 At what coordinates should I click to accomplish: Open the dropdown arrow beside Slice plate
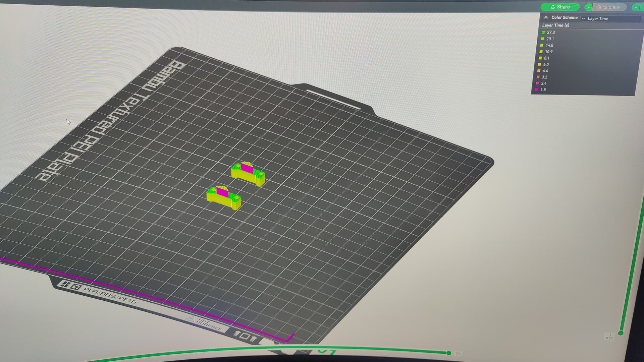click(588, 7)
